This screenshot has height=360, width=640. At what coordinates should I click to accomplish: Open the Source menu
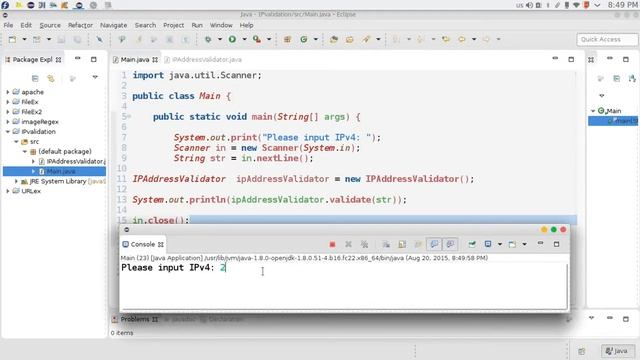[50, 25]
